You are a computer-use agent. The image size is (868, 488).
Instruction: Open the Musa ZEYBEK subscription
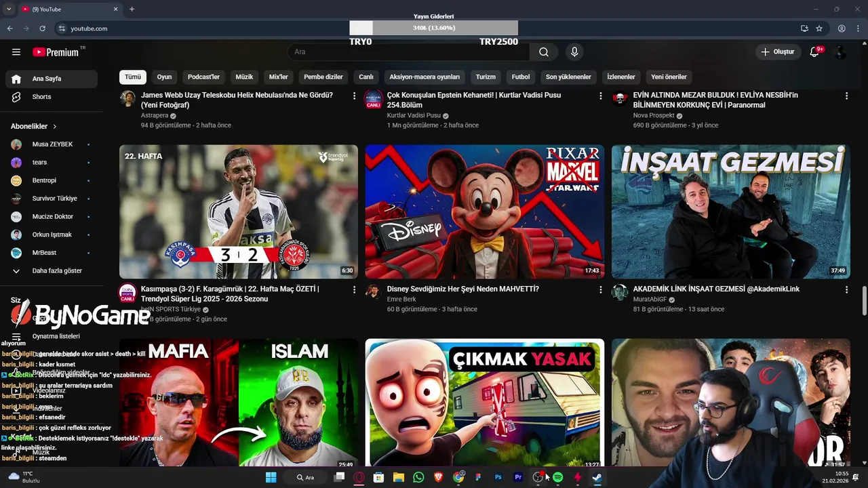pyautogui.click(x=52, y=144)
